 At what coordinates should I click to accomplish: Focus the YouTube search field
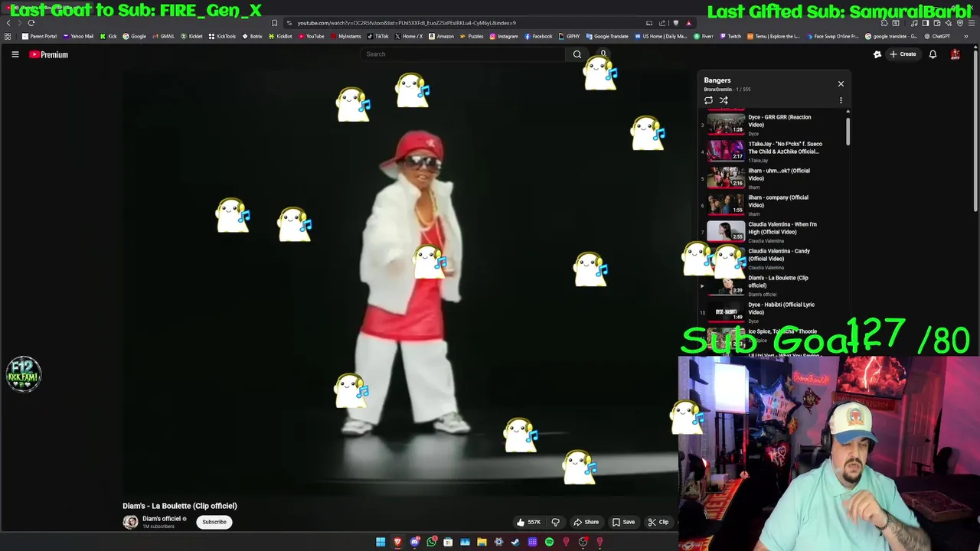[463, 54]
